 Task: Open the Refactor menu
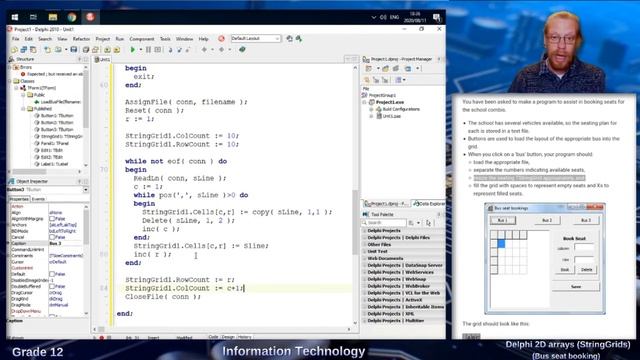click(x=81, y=39)
